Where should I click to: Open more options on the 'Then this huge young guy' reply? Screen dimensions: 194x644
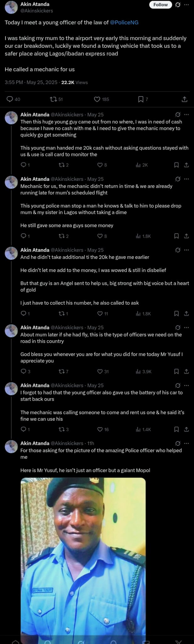pos(186,115)
